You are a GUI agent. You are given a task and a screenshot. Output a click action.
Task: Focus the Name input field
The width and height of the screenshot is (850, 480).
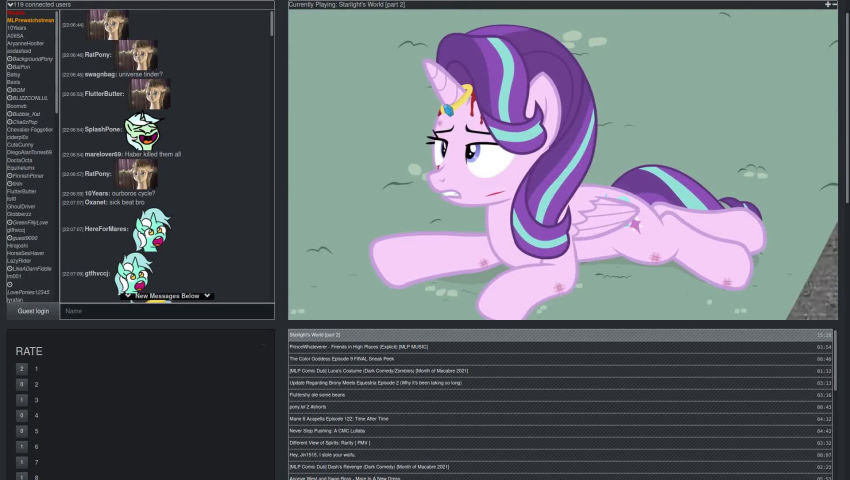coord(167,311)
